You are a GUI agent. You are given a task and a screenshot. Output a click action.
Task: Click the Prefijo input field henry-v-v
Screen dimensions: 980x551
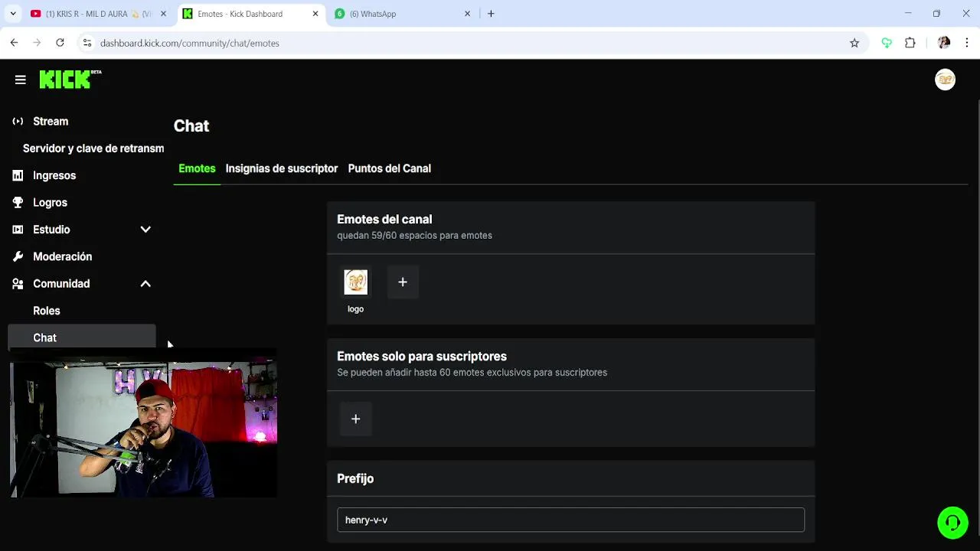(x=570, y=520)
